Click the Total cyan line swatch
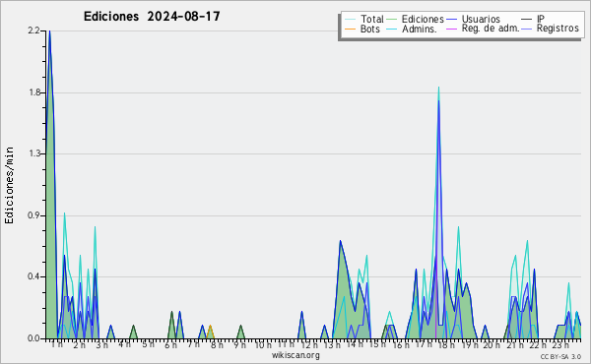 tap(350, 20)
